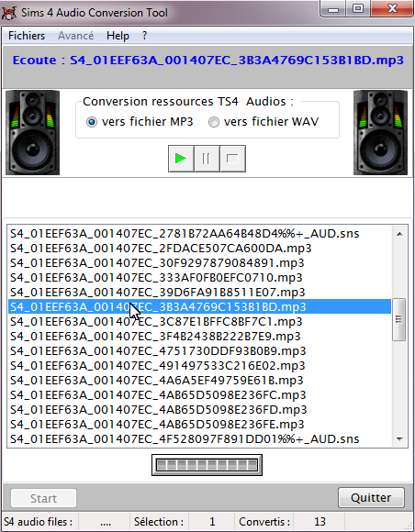This screenshot has width=415, height=532.
Task: Click 'Conversion ressources TS4 Audios' group label
Action: (188, 102)
